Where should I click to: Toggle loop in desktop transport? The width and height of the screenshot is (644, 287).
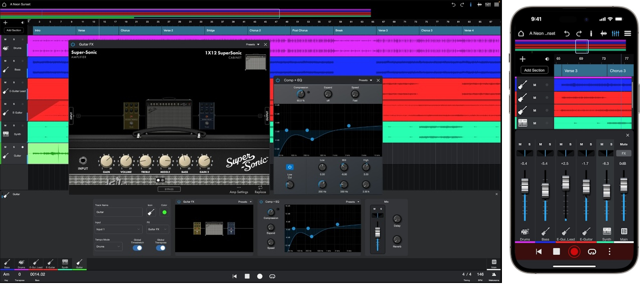[272, 276]
